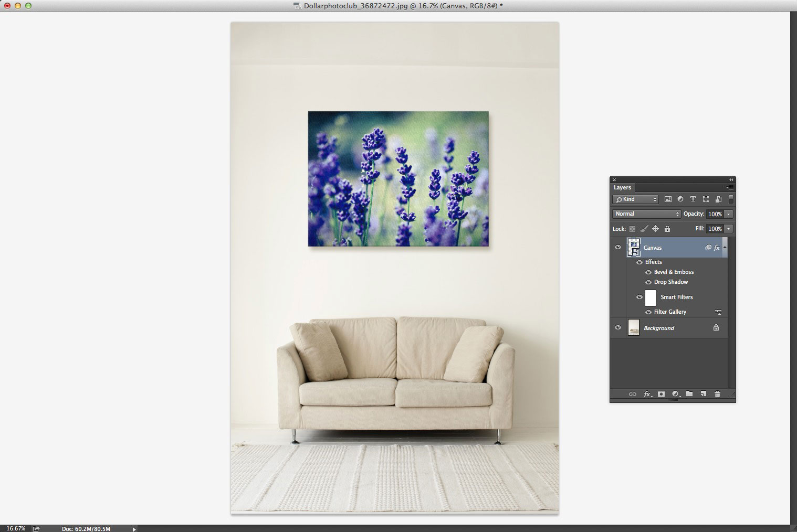Select the Smart Filters mask thumbnail
This screenshot has width=797, height=532.
coord(651,297)
